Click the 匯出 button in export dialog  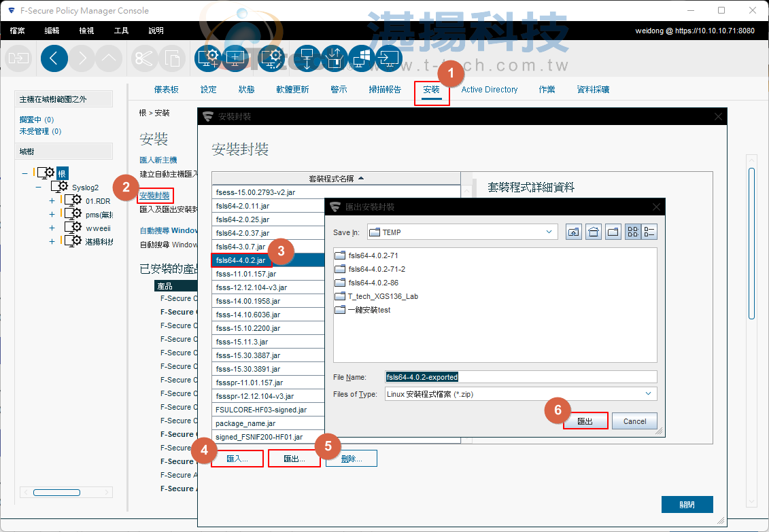pos(585,421)
